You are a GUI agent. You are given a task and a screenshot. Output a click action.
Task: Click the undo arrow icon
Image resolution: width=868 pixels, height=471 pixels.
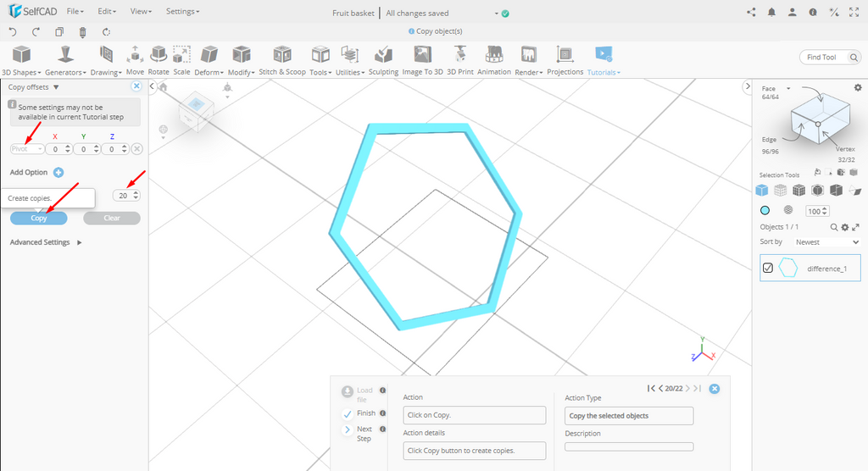[13, 32]
